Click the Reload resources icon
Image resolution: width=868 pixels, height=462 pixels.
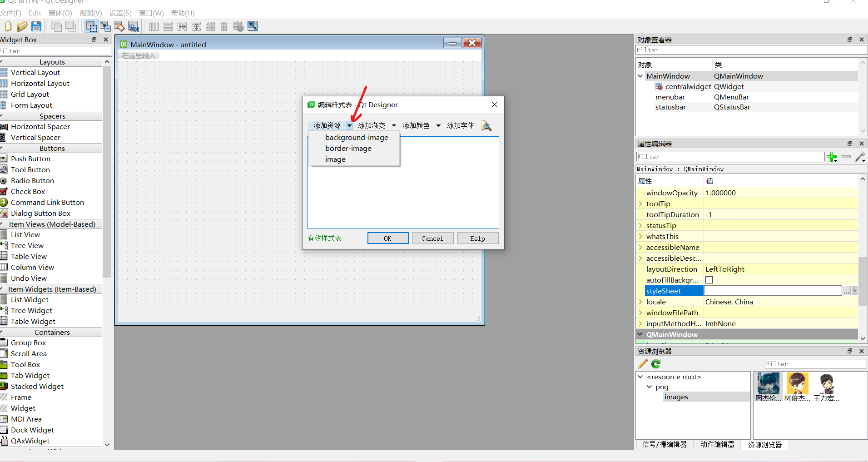coord(655,364)
